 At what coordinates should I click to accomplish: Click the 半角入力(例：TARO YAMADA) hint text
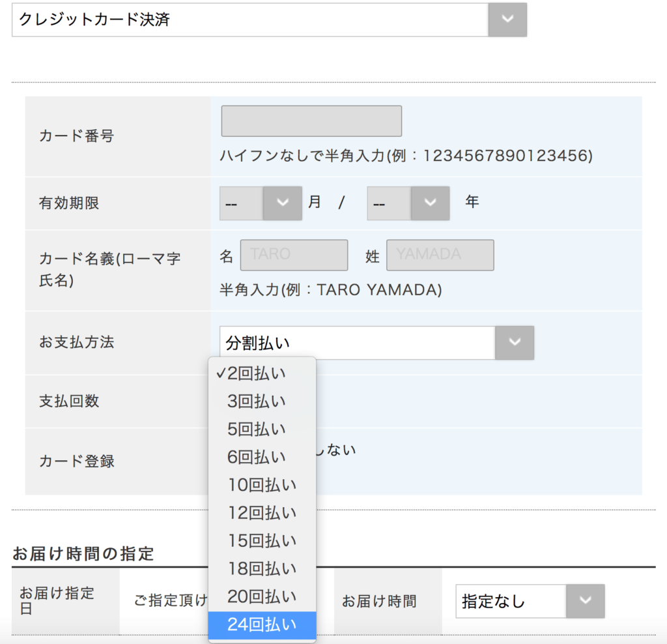[330, 290]
